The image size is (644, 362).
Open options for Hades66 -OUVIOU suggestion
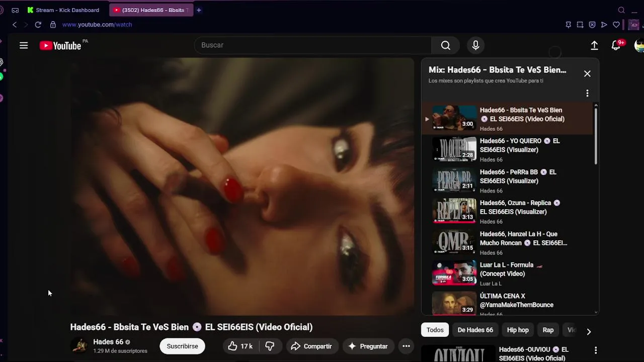[596, 350]
